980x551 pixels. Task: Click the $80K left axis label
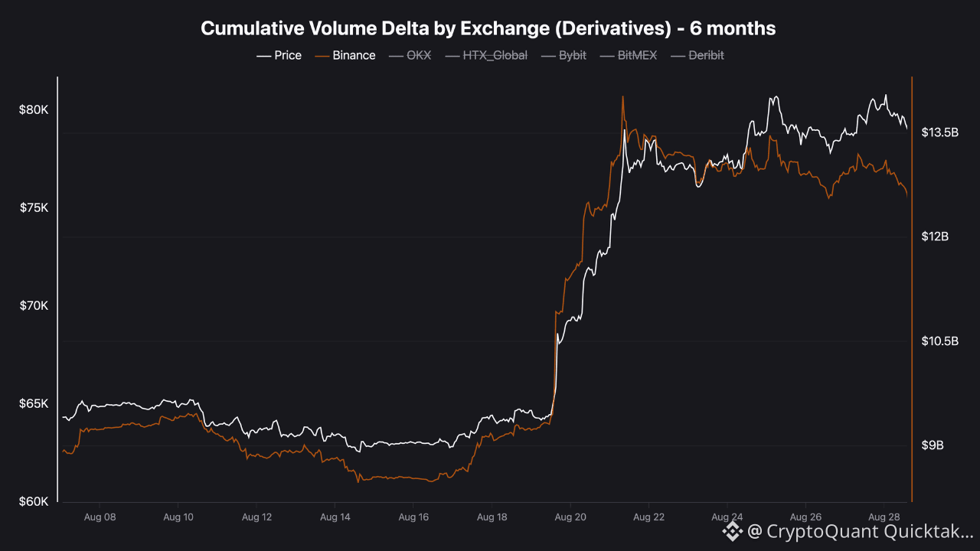[34, 110]
